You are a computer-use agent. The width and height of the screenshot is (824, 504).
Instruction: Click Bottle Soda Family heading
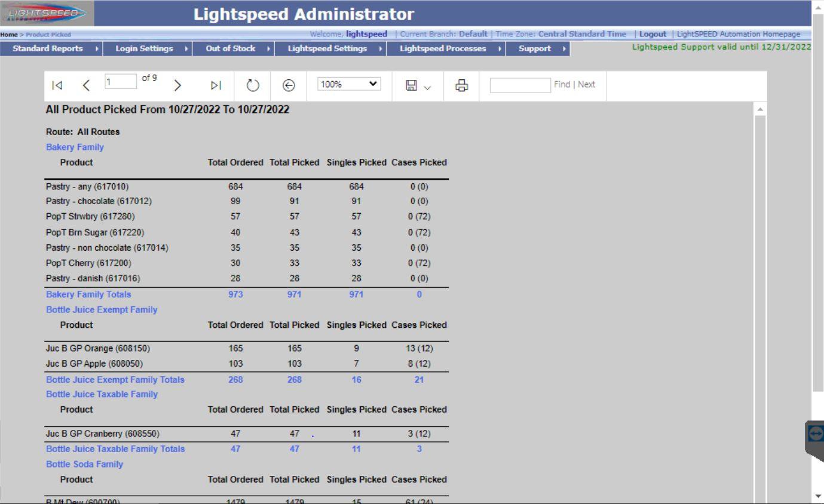84,464
